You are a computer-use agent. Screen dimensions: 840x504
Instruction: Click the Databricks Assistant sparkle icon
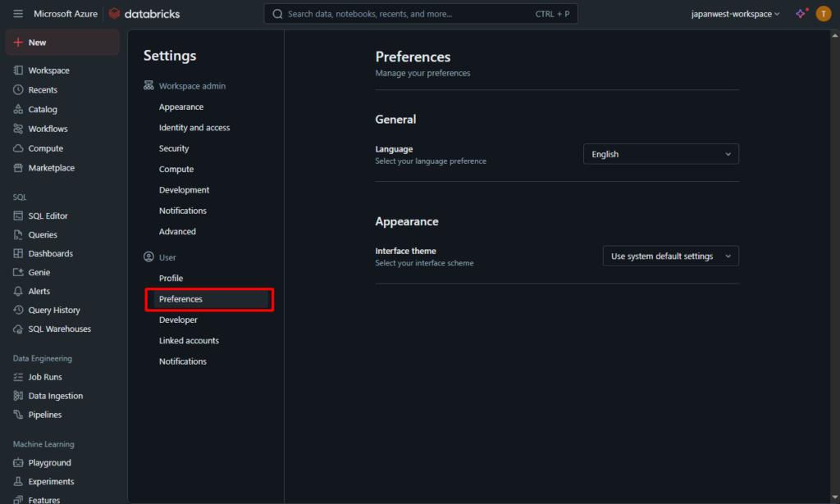tap(801, 14)
